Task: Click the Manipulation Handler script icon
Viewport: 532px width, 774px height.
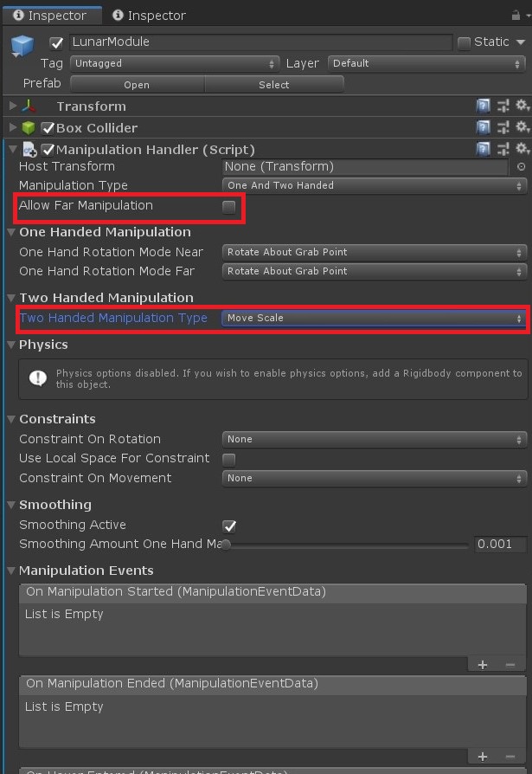Action: pos(29,150)
